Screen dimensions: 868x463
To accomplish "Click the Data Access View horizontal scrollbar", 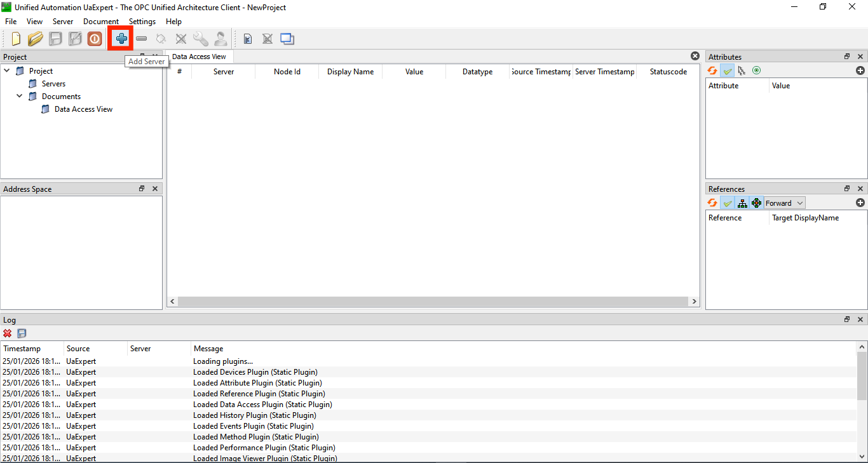I will [432, 302].
